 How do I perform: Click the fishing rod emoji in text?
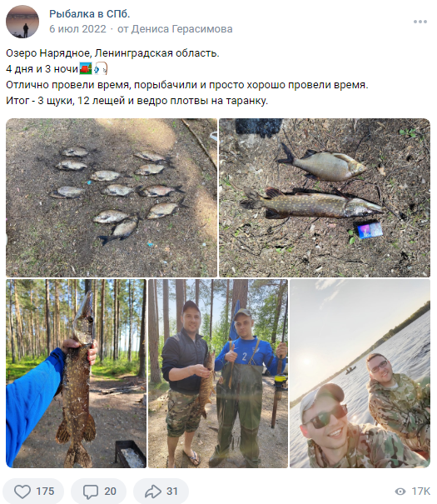[100, 69]
